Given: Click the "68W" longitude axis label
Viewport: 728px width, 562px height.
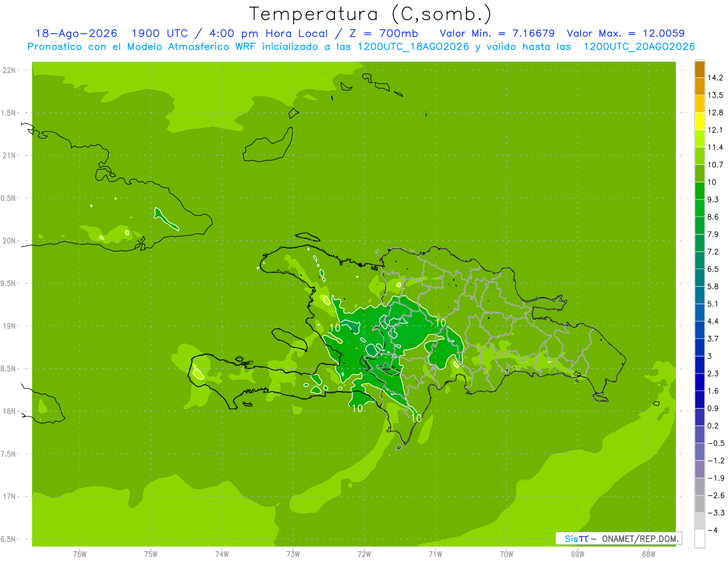Looking at the screenshot, I should [649, 555].
